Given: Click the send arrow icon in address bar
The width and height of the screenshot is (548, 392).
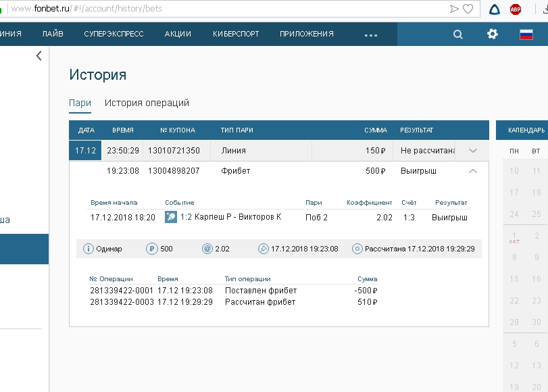Looking at the screenshot, I should pos(455,9).
